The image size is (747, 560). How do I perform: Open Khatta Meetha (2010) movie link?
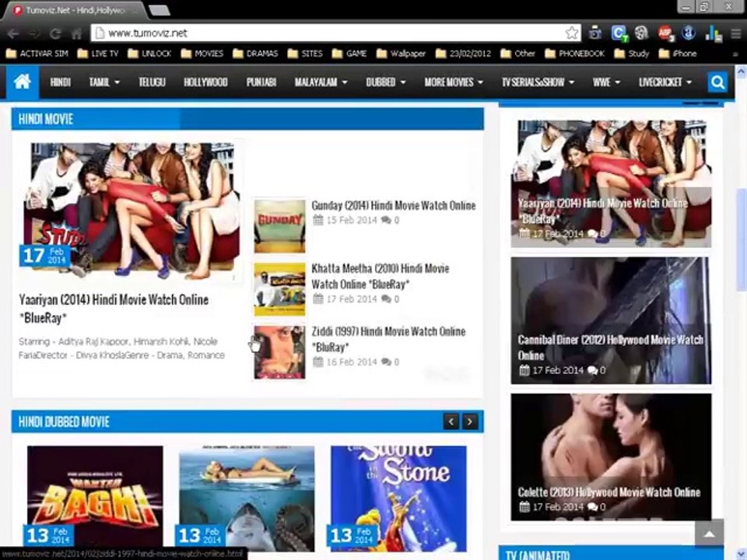[381, 276]
